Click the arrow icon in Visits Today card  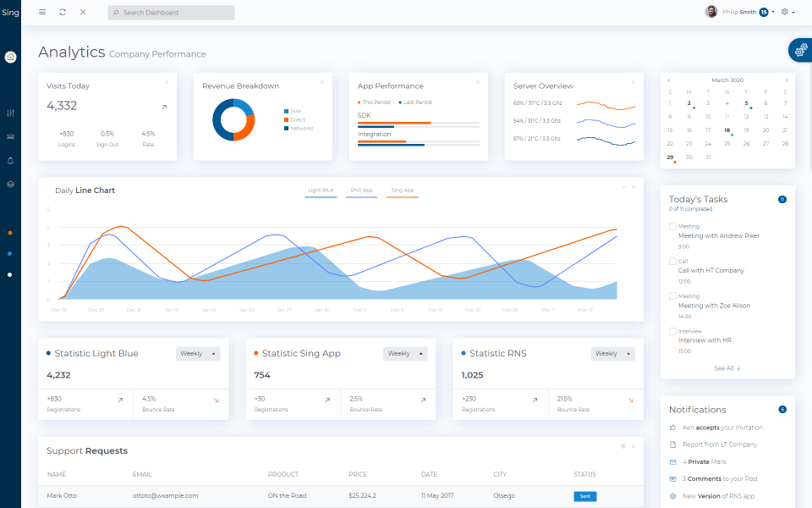[x=164, y=108]
